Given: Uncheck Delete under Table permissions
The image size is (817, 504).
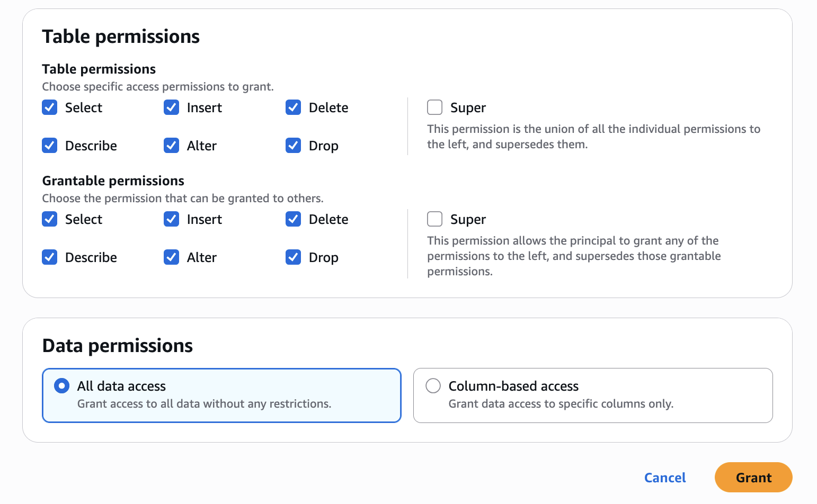Looking at the screenshot, I should pos(294,107).
